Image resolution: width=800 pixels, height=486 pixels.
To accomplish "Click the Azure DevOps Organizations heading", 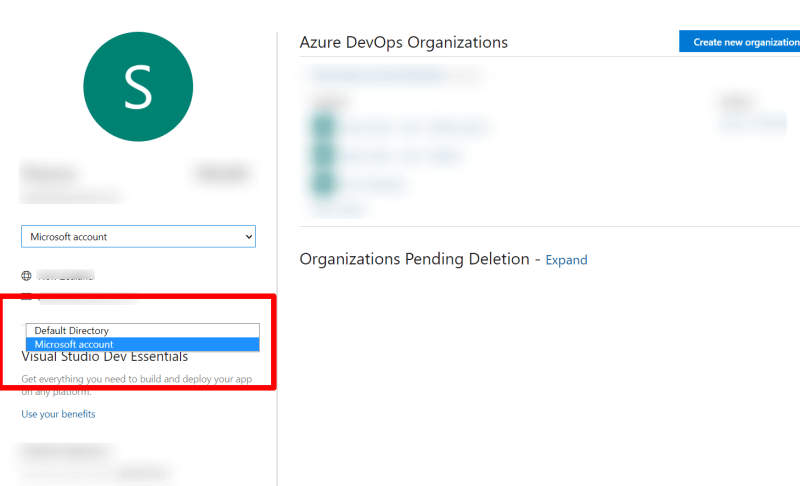I will click(404, 42).
